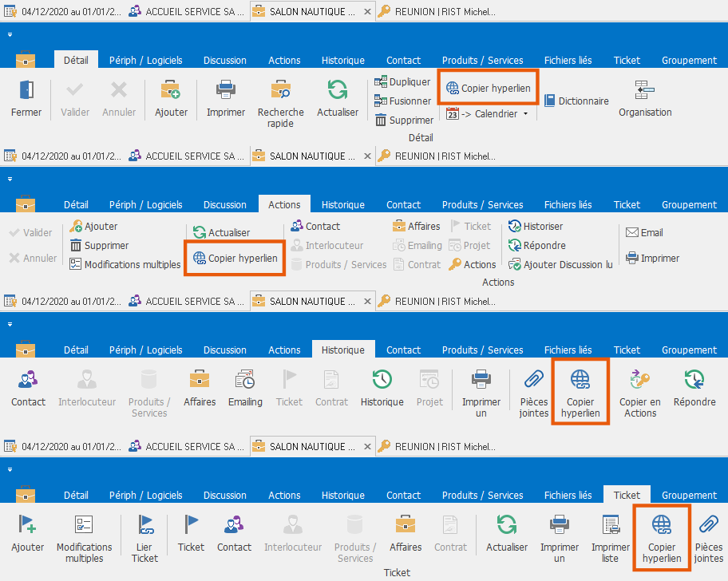
Task: Open quick access dropdown above topmost ribbon
Action: pyautogui.click(x=9, y=35)
